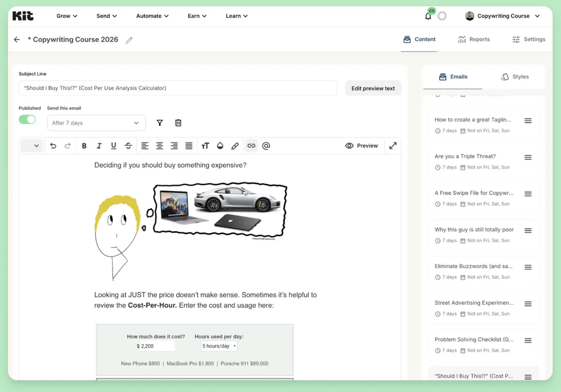
Task: Open the Automate menu
Action: coord(152,16)
